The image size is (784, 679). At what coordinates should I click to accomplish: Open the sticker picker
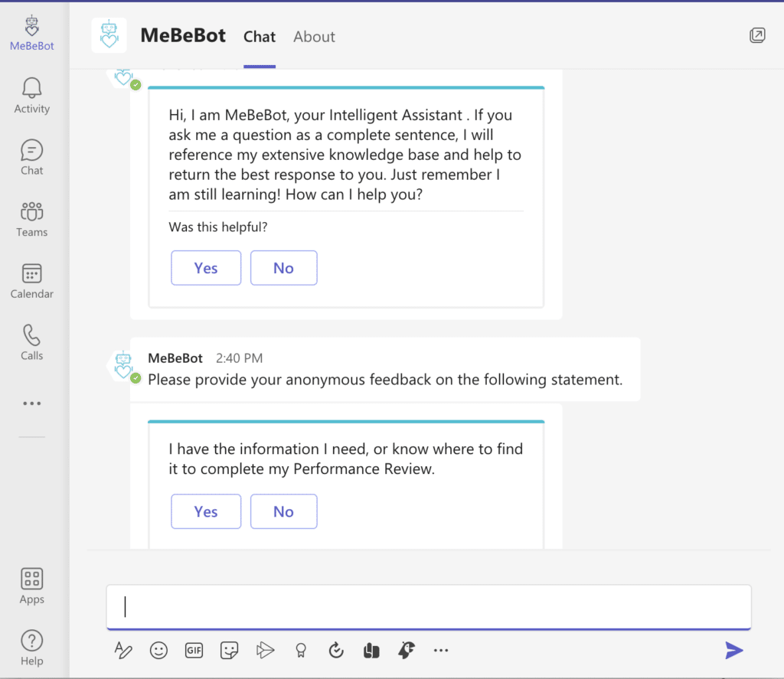point(229,651)
